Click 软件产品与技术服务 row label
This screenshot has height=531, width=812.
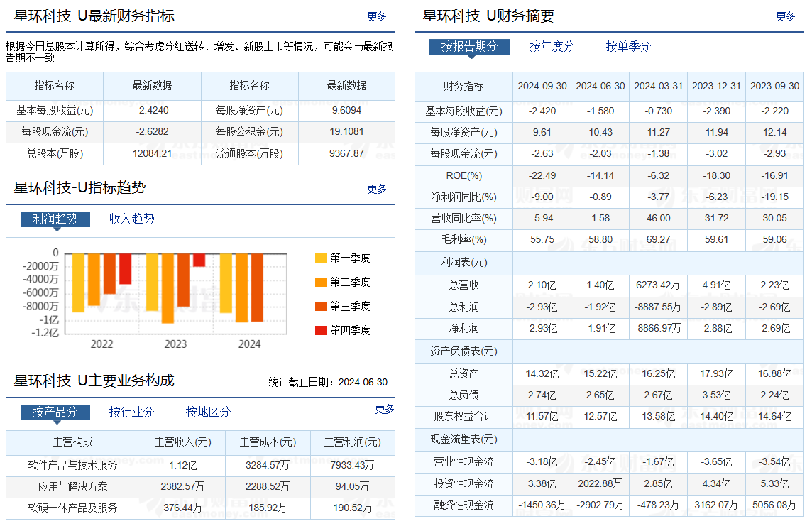[x=73, y=465]
